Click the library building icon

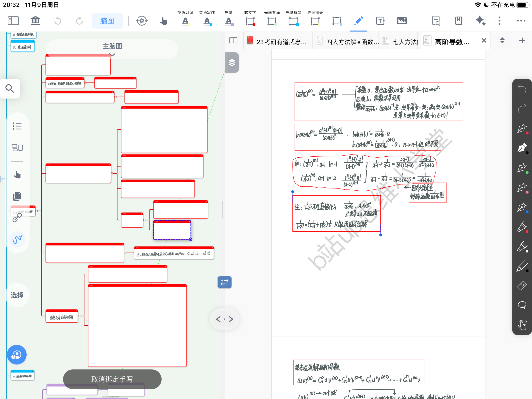[x=35, y=21]
